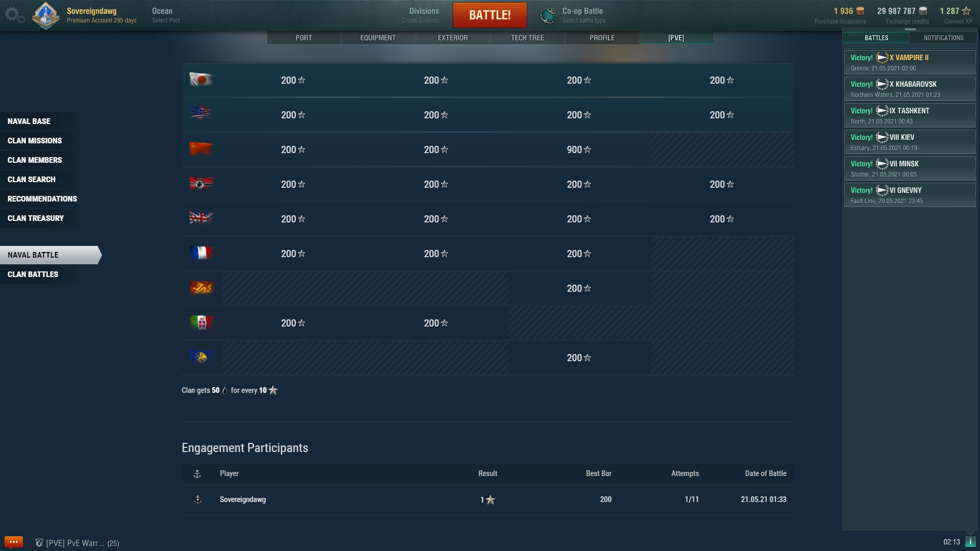The width and height of the screenshot is (980, 551).
Task: Open Create Division option
Action: click(420, 15)
